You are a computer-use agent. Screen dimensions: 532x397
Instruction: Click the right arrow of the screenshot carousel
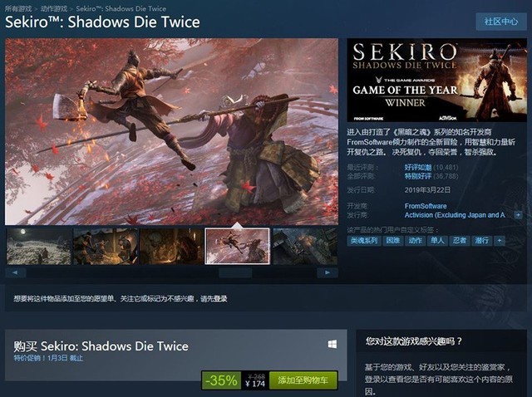(x=328, y=272)
